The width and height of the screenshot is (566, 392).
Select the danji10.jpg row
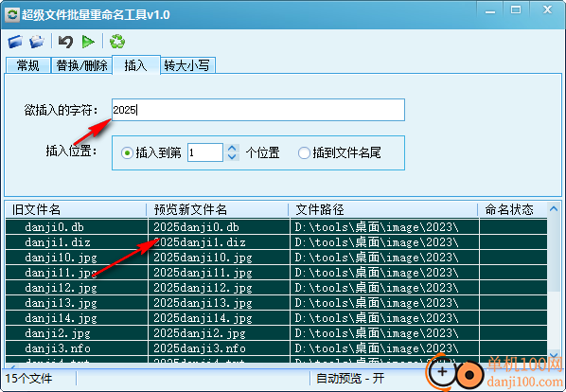pos(276,258)
